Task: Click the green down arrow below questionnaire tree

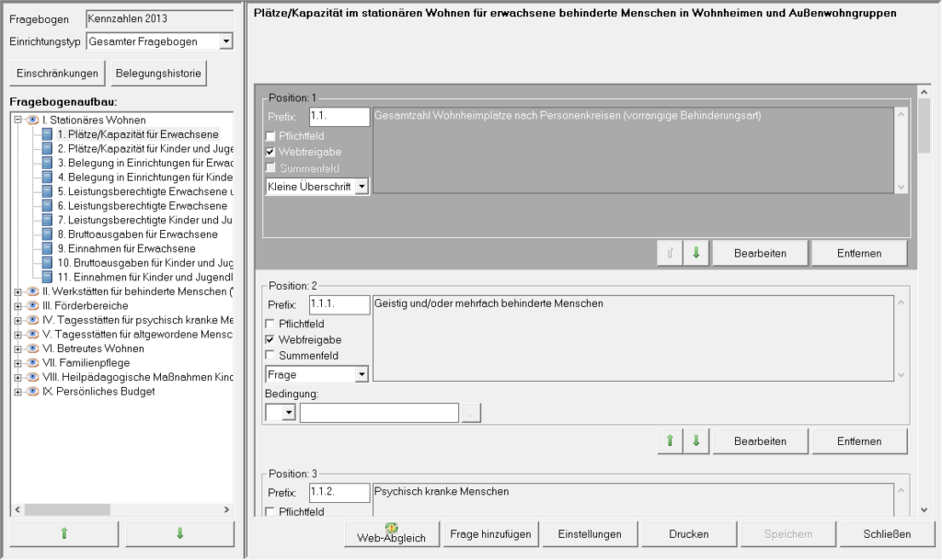Action: point(179,533)
